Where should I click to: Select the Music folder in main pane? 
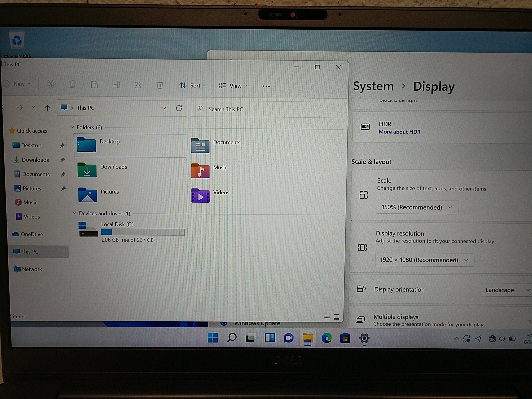pyautogui.click(x=209, y=171)
